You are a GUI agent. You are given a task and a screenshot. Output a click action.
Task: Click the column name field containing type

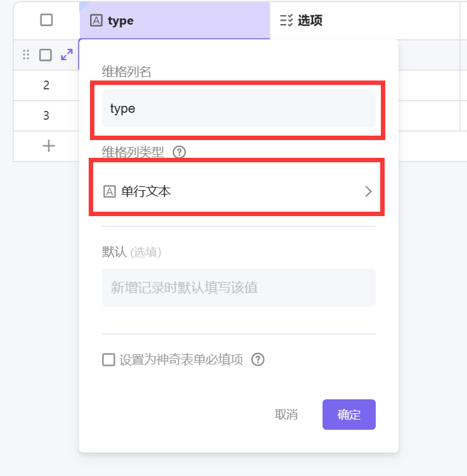pyautogui.click(x=239, y=108)
